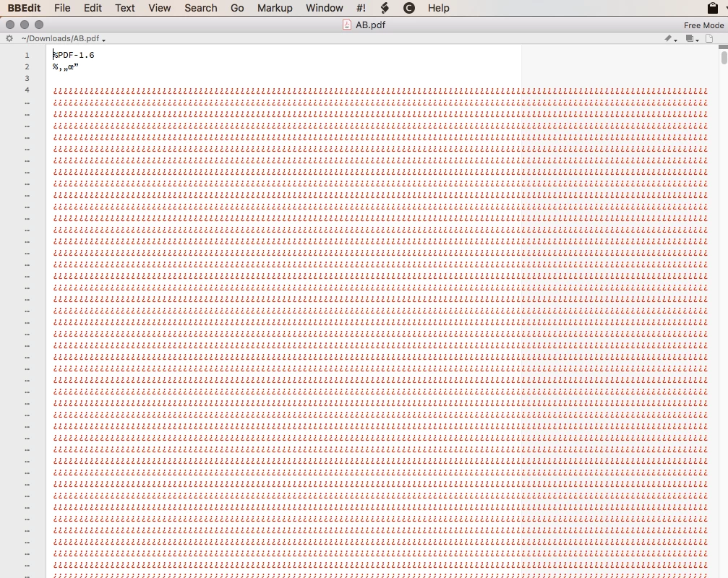Viewport: 728px width, 578px height.
Task: Click the window title AB.pdf
Action: pyautogui.click(x=370, y=25)
